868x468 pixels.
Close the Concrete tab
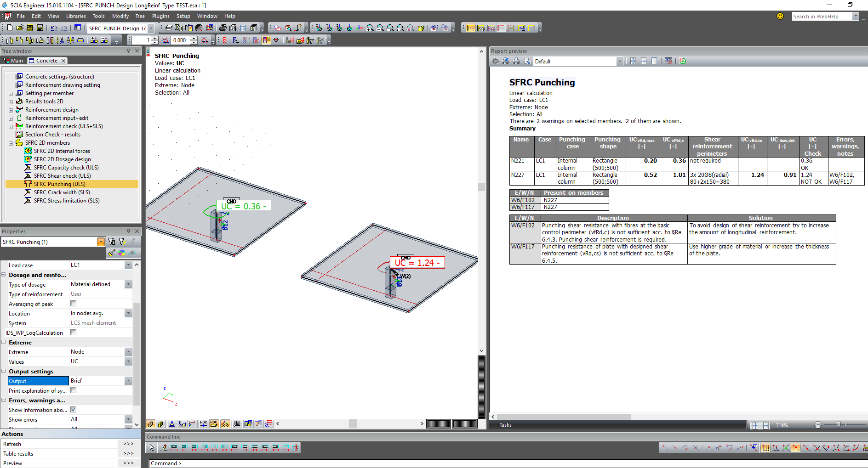point(63,61)
